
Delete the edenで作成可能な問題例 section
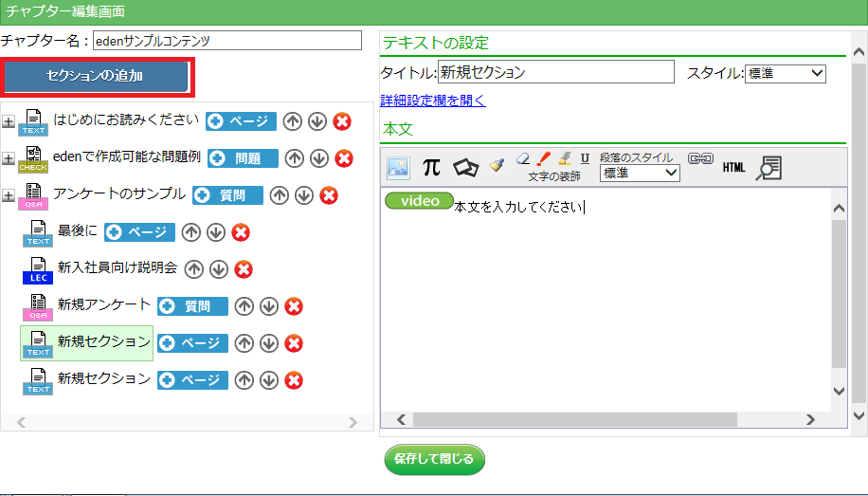point(344,158)
